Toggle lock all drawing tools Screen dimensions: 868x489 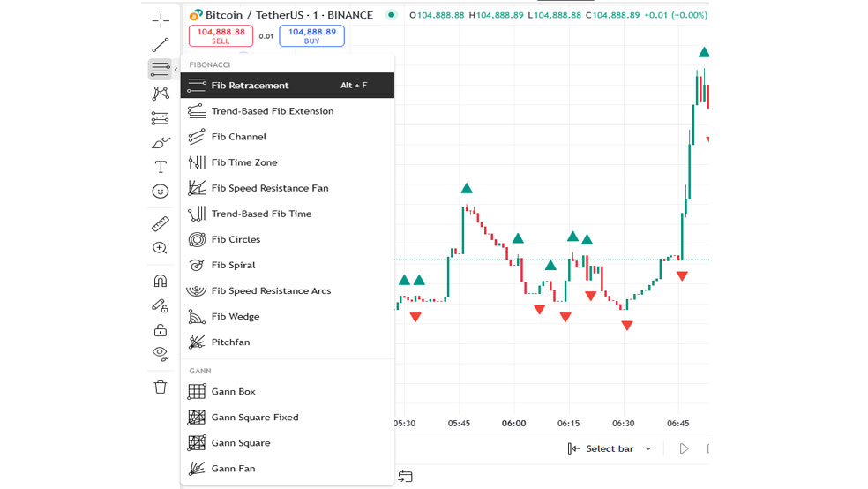point(161,330)
